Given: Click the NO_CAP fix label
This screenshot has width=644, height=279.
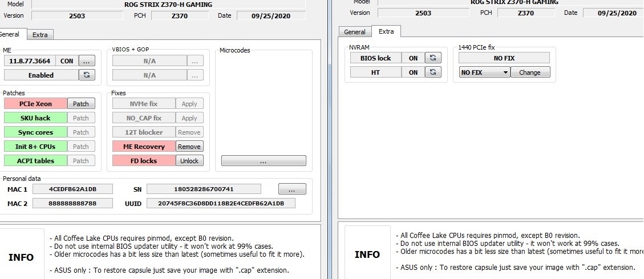Looking at the screenshot, I should (144, 118).
